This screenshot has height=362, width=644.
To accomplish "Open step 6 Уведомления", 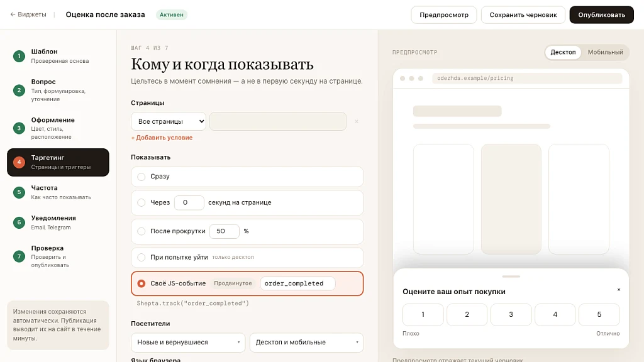I will [x=58, y=222].
